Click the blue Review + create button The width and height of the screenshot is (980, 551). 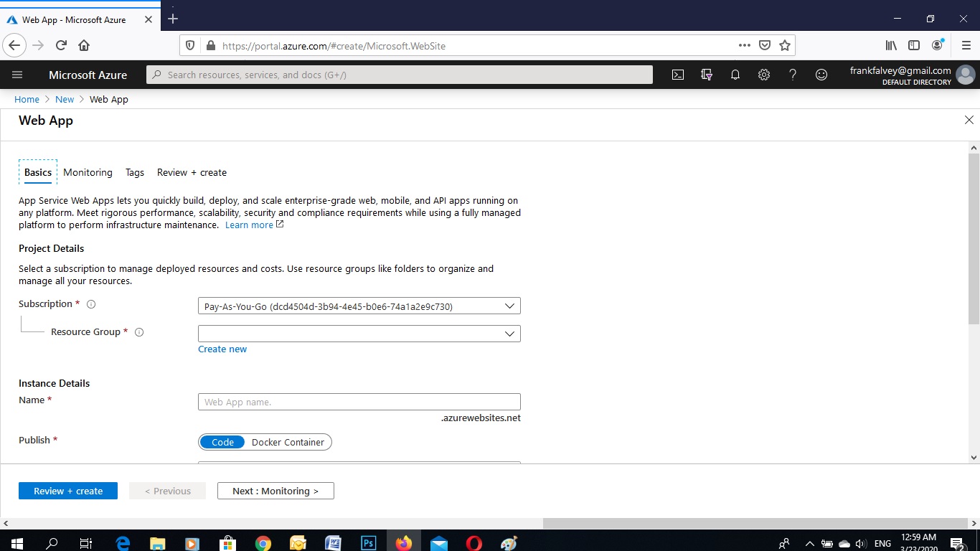pos(68,491)
